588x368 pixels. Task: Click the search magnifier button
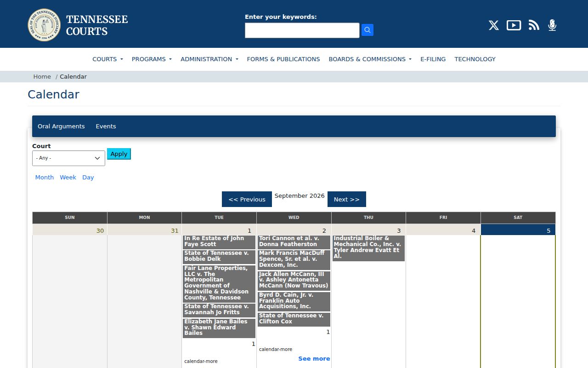coord(367,30)
